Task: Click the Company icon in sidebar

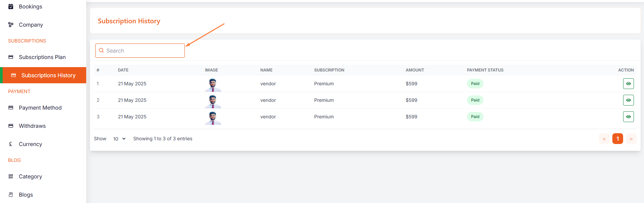Action: pos(11,25)
